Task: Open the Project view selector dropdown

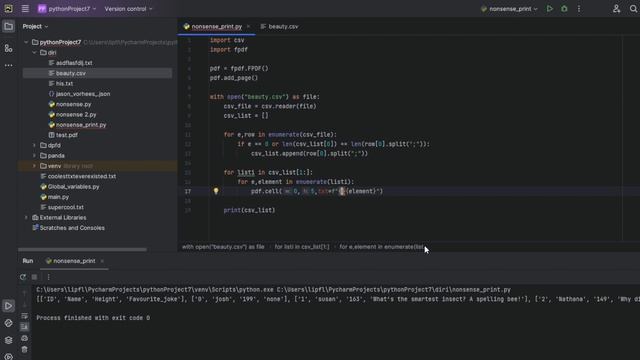Action: coord(36,27)
